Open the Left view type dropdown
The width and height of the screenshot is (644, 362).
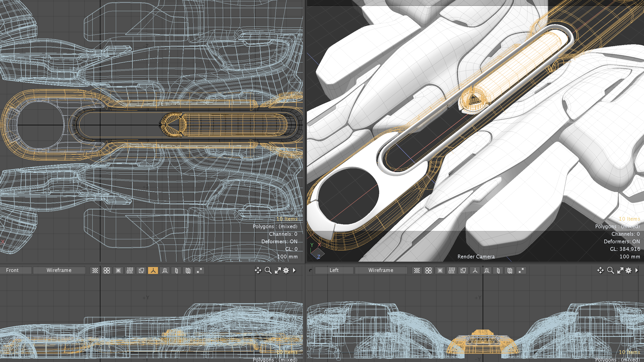334,270
